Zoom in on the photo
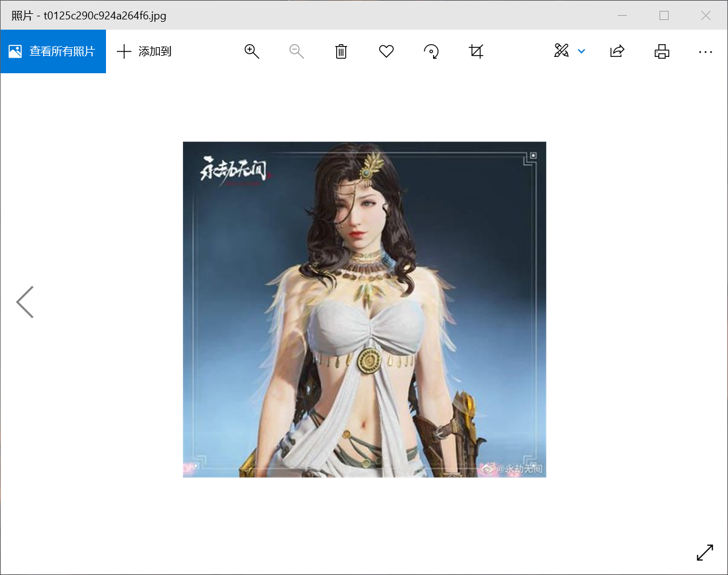The image size is (728, 575). pyautogui.click(x=251, y=51)
